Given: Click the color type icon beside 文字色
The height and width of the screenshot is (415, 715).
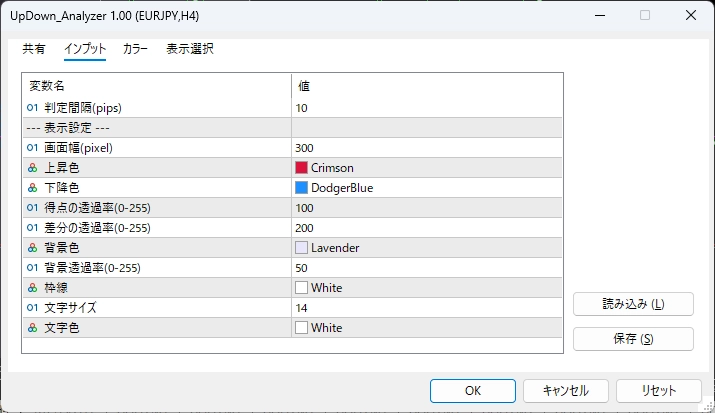Looking at the screenshot, I should [x=33, y=328].
